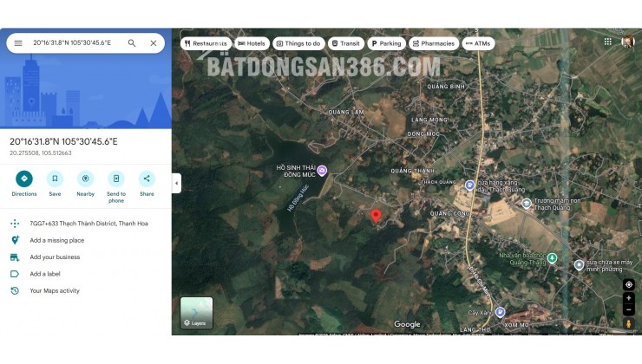Search Nearby this location
This screenshot has width=642, height=364.
pos(86,184)
